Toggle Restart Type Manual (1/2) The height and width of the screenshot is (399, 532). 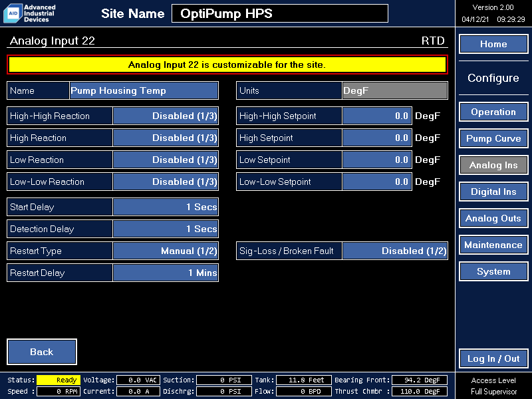coord(166,251)
